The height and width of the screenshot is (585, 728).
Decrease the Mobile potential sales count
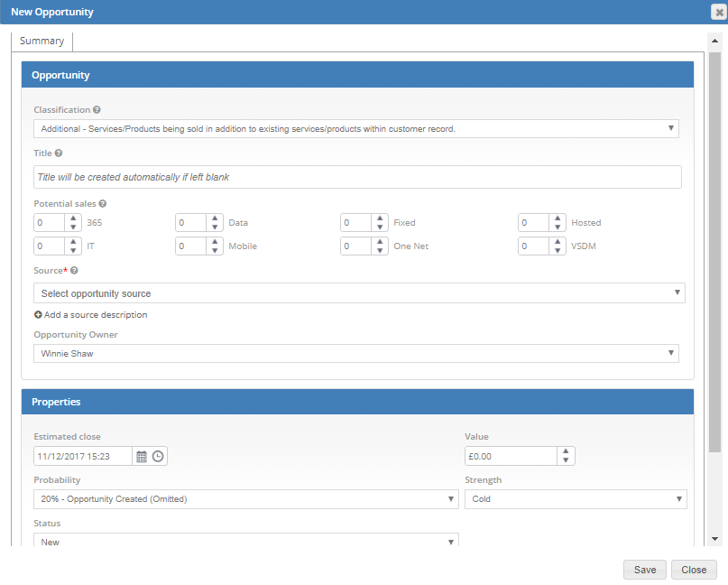(215, 250)
